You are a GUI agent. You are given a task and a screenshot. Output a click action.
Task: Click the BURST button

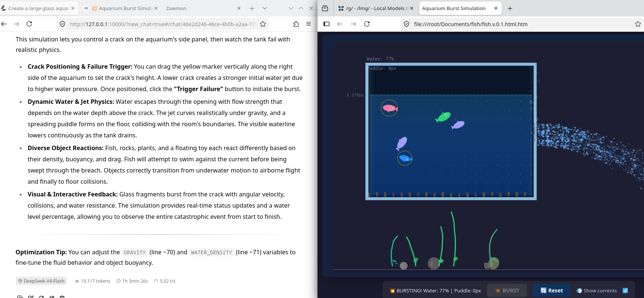[x=507, y=291]
